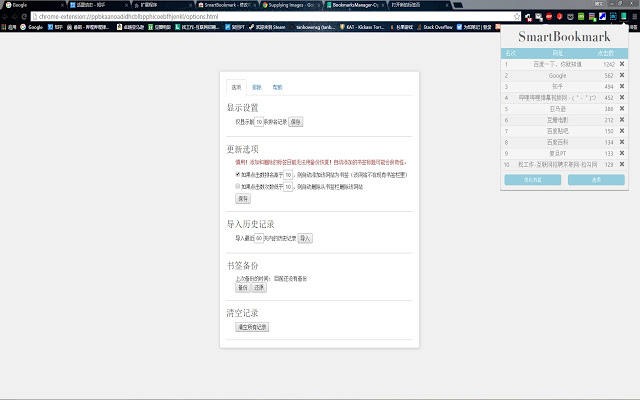Open the Chrome hamburger menu
Viewport: 640px width, 400px height.
tap(634, 16)
